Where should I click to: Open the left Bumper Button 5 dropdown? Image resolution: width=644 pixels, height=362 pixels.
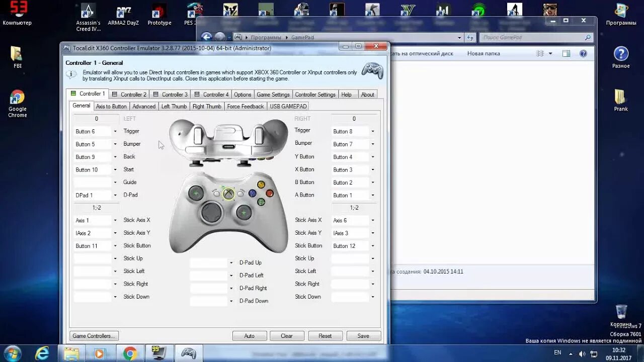(x=115, y=144)
